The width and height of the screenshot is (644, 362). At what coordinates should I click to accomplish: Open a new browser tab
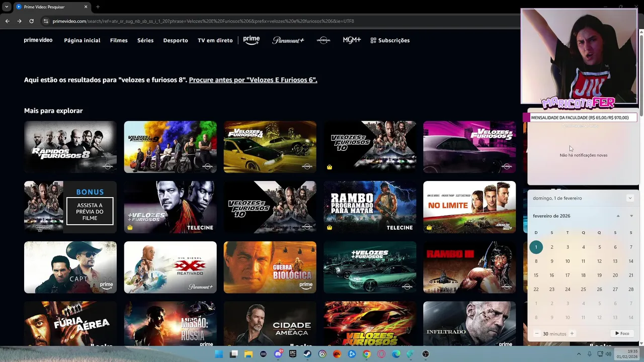pos(98,7)
